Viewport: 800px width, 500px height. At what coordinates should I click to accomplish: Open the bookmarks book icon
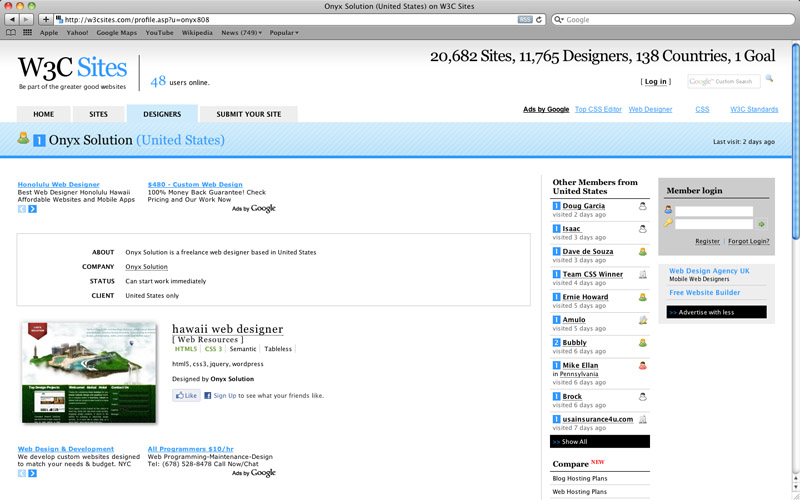tap(11, 33)
